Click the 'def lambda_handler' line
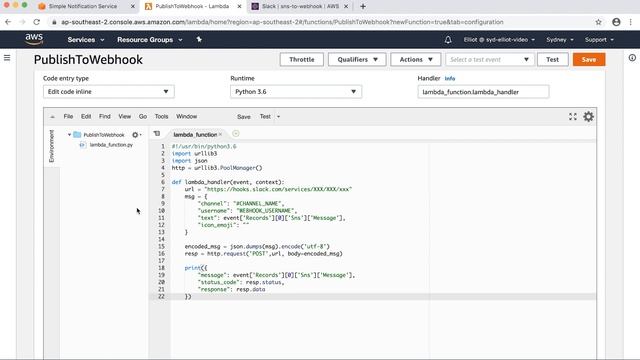Screen dimensions: 640x360 pyautogui.click(x=228, y=182)
